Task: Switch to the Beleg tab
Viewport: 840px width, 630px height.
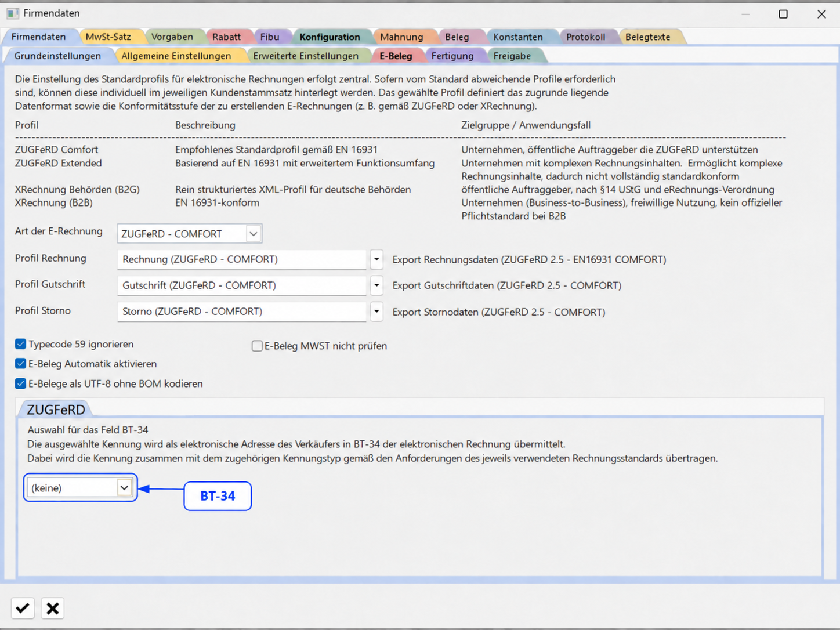Action: [457, 37]
